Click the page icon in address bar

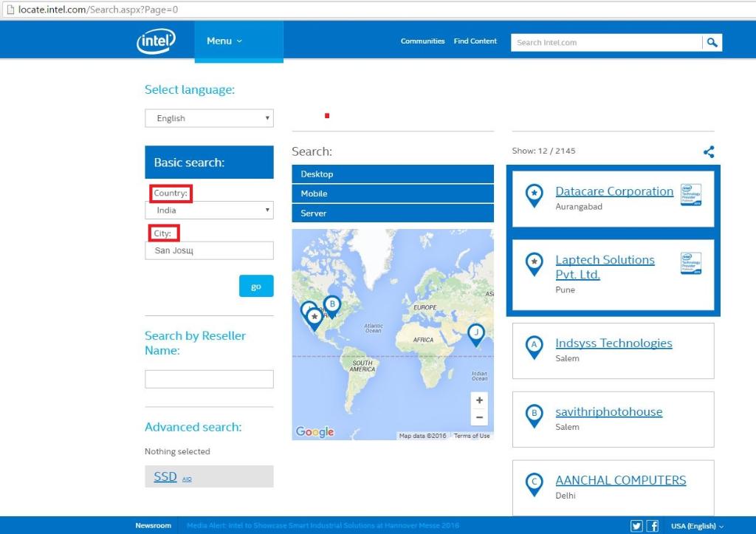point(10,10)
